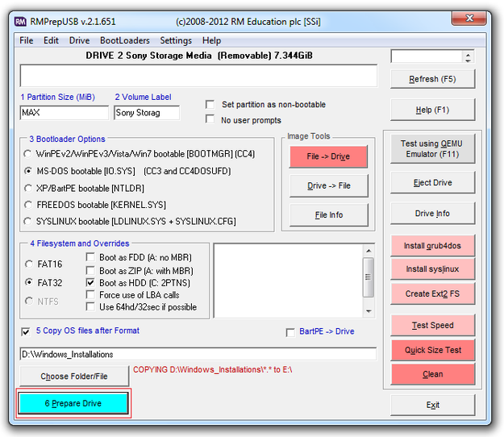Start the Quick Size Test
504x437 pixels.
click(432, 350)
